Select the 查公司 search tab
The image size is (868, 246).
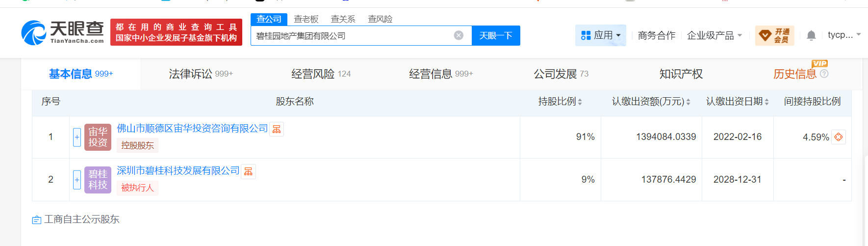269,19
